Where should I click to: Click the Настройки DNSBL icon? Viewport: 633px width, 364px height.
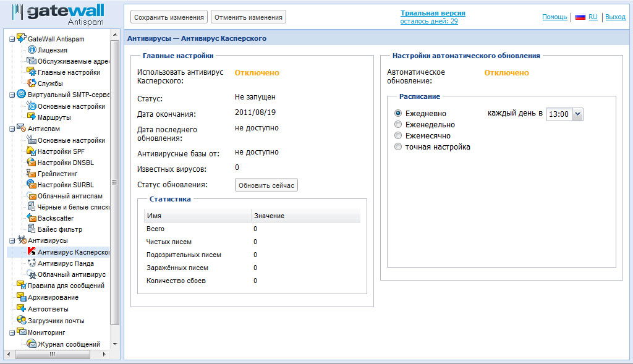[x=32, y=163]
